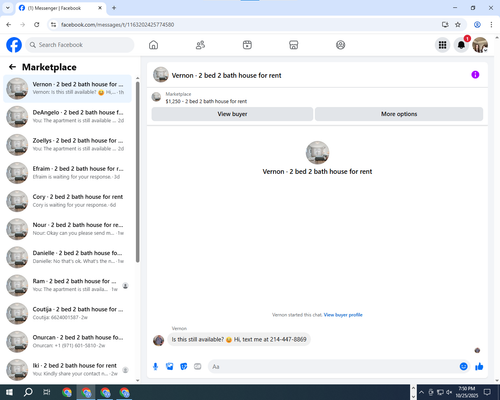Click the conversation list scrollbar
Screen dimensions: 500x400
tap(138, 172)
